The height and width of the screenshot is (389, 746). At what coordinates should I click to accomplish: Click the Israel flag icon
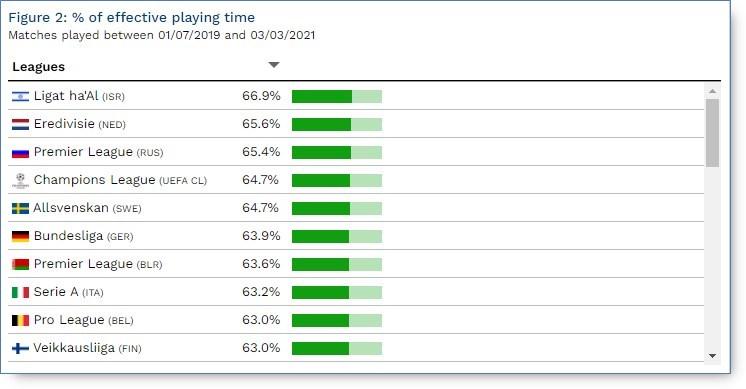pyautogui.click(x=20, y=96)
